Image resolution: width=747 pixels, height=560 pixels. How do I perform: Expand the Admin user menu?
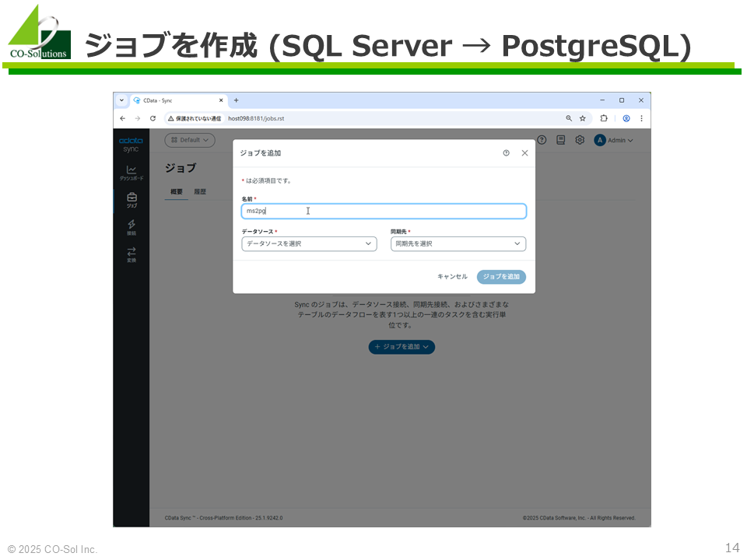click(620, 141)
